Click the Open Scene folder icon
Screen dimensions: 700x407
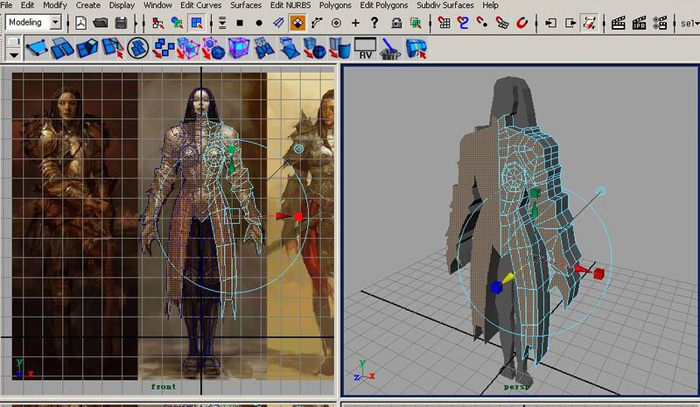click(100, 23)
